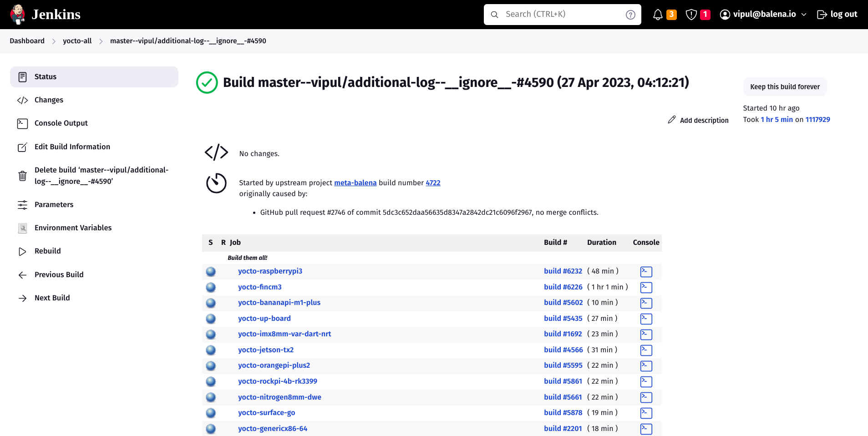868x436 pixels.
Task: Open console icon for yocto-surface-go
Action: tap(646, 413)
